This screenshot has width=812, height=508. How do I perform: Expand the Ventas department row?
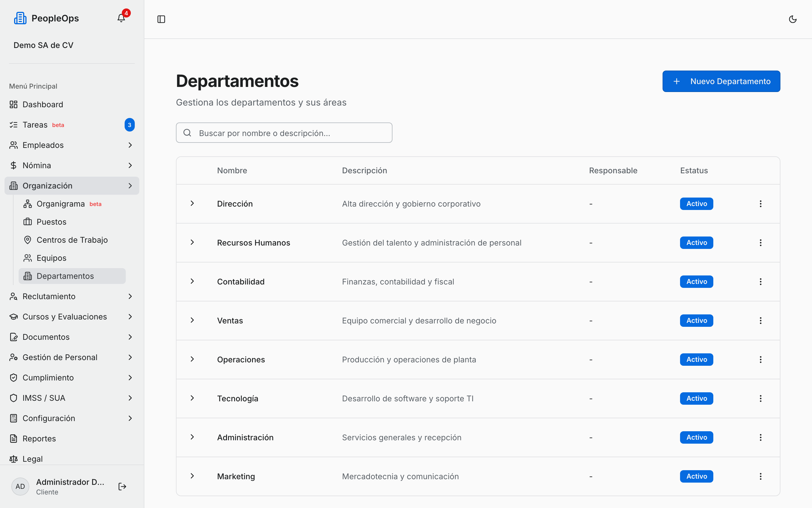[192, 320]
